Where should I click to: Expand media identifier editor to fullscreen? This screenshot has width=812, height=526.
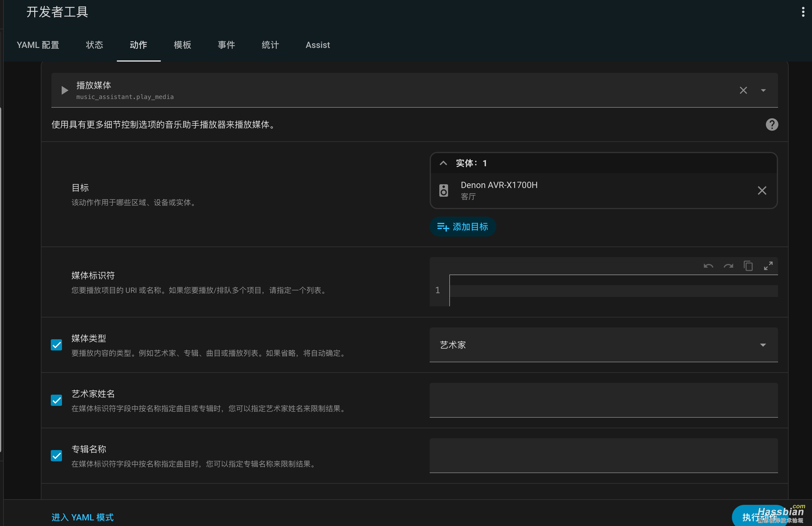[x=768, y=266]
